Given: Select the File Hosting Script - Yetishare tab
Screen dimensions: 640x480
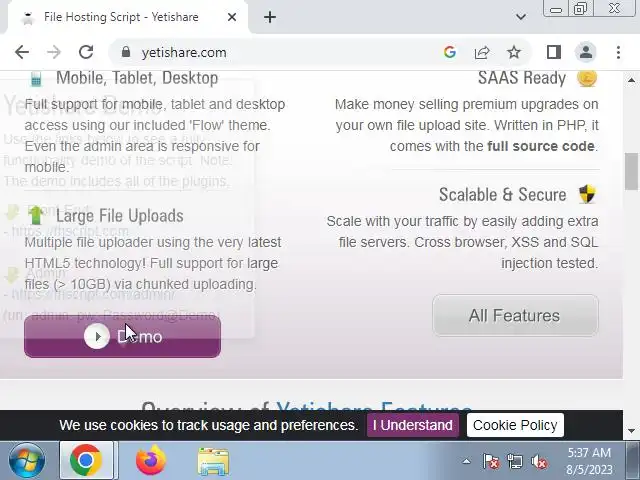Looking at the screenshot, I should click(127, 17).
